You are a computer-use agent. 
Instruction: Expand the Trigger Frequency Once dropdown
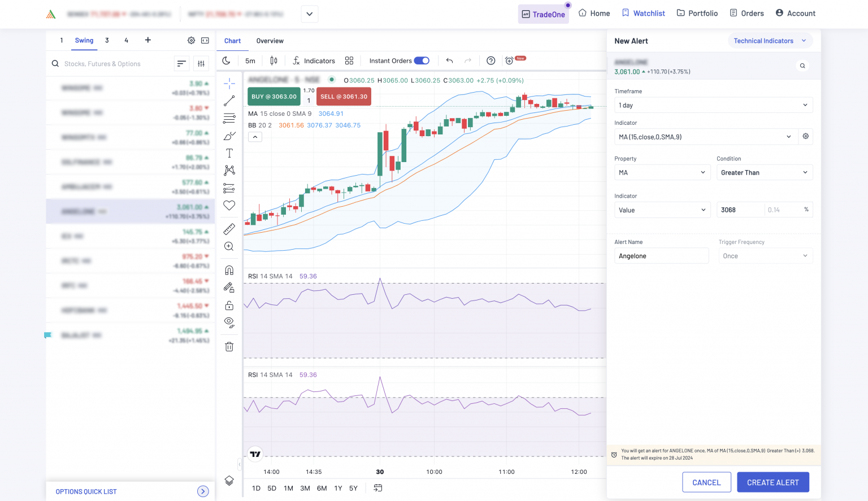766,256
